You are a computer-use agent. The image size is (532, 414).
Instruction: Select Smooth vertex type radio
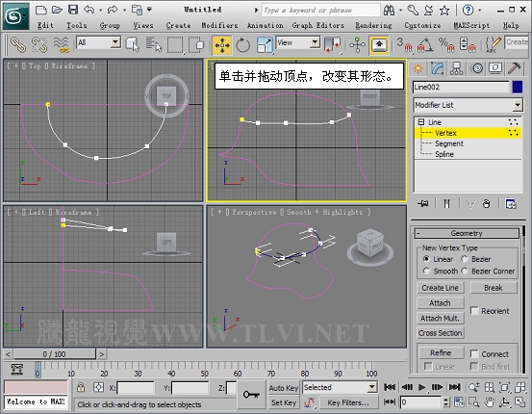(x=426, y=271)
